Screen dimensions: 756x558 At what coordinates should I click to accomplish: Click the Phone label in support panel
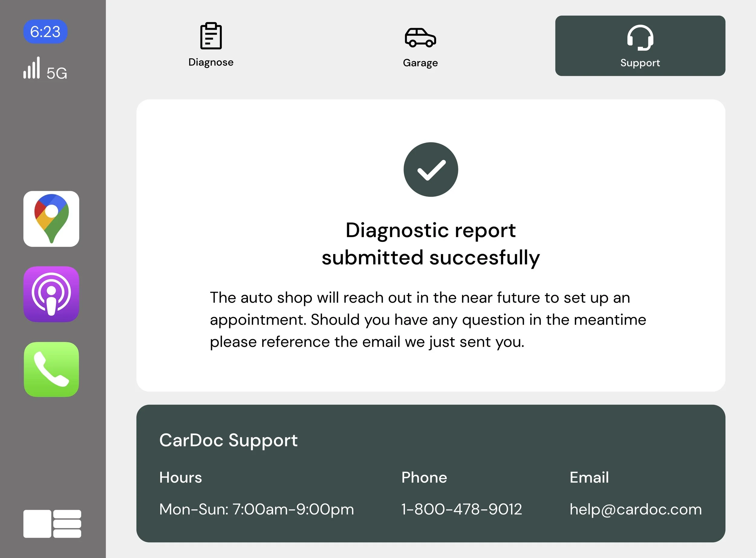pos(424,478)
